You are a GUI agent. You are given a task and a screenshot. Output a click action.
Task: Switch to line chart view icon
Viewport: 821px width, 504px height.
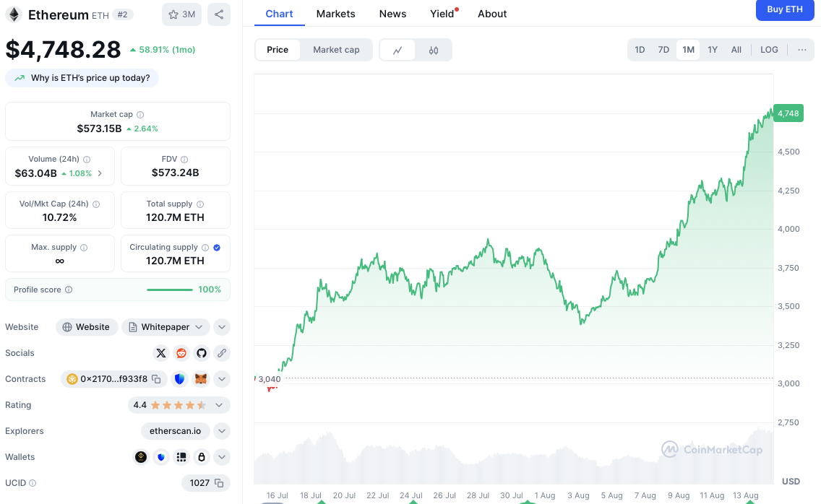coord(397,51)
